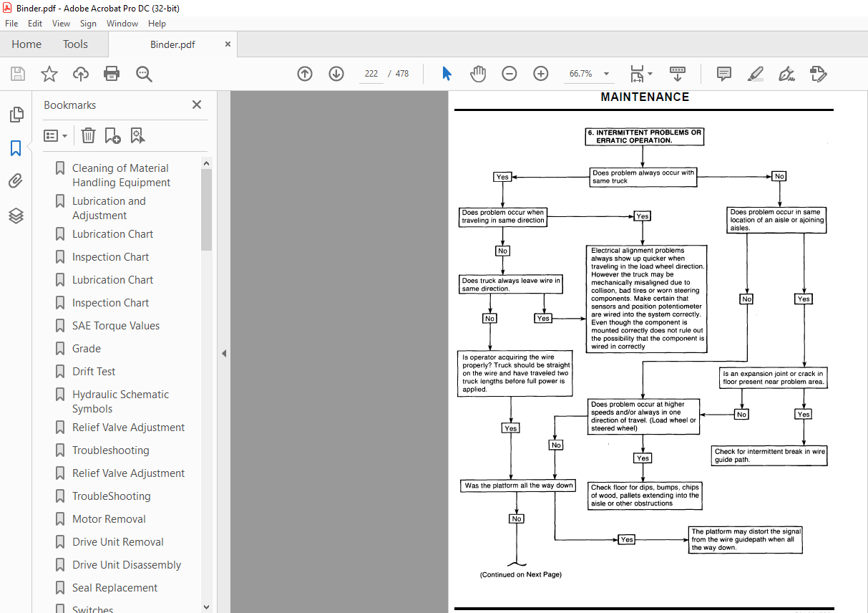Open the share or send document icon

click(818, 74)
